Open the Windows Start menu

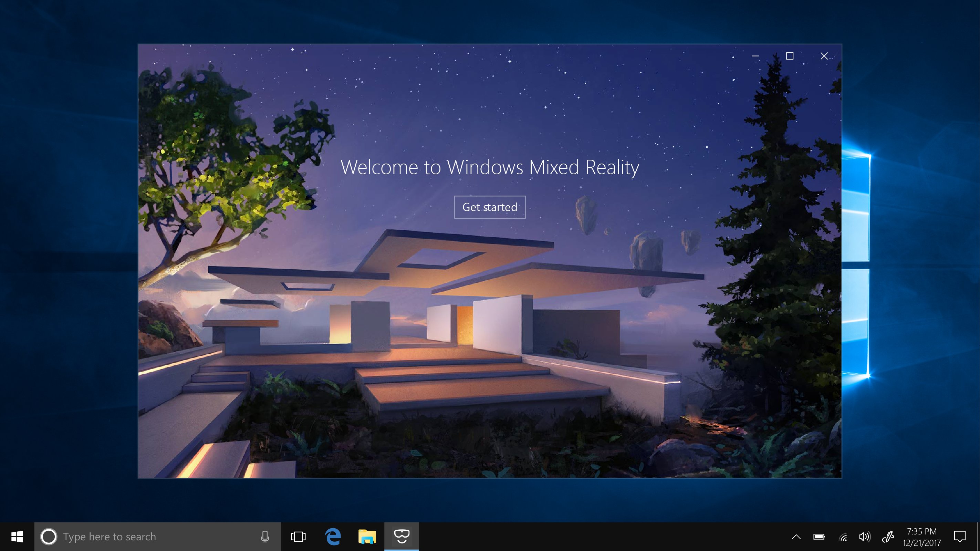pos(17,537)
